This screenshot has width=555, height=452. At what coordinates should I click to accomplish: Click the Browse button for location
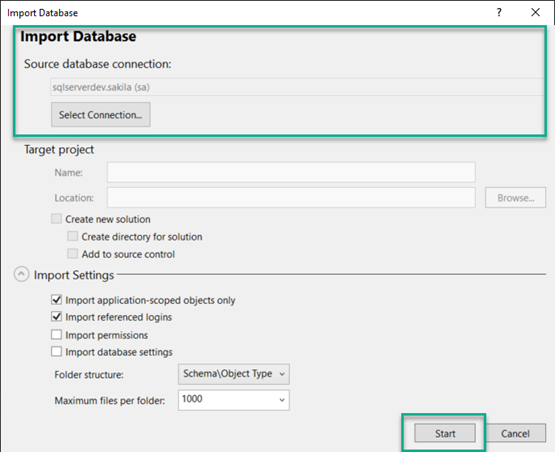(515, 198)
